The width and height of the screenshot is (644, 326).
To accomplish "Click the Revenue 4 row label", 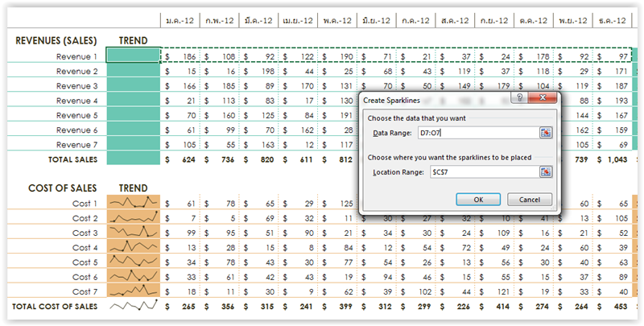I will (76, 101).
